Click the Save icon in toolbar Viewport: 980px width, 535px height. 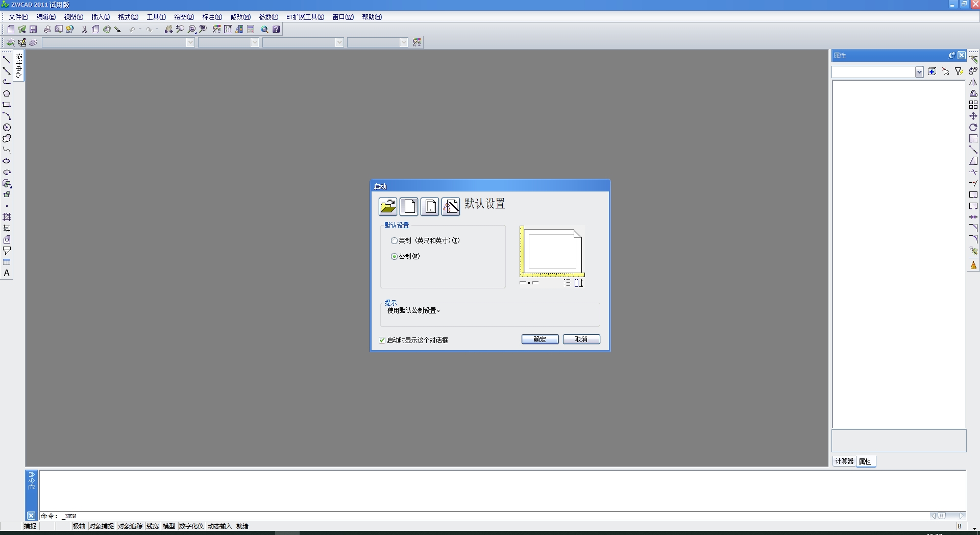(33, 29)
